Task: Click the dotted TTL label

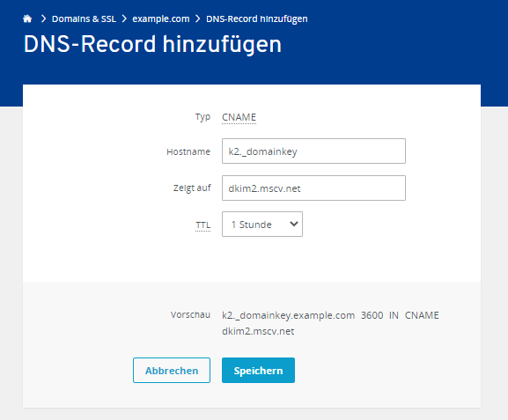Action: pyautogui.click(x=203, y=225)
